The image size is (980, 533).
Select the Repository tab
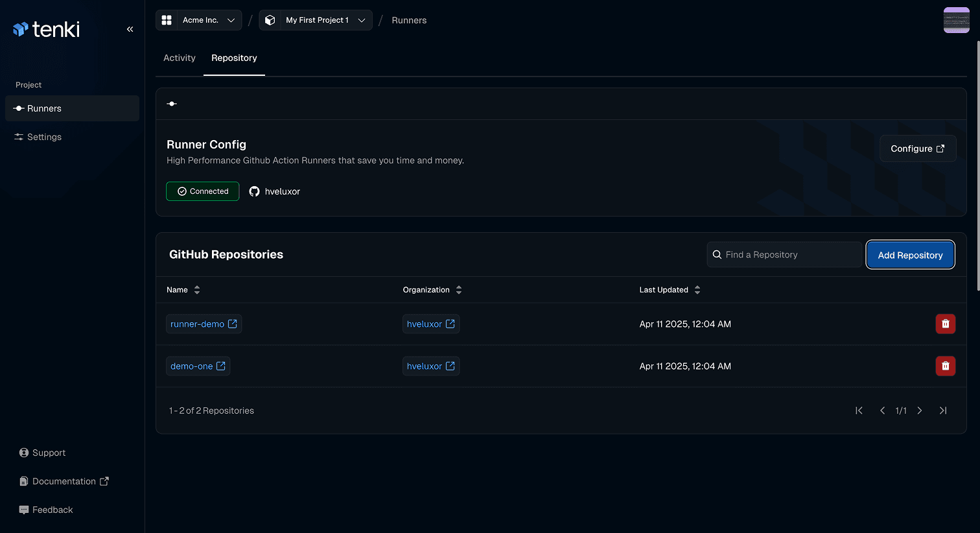point(234,58)
